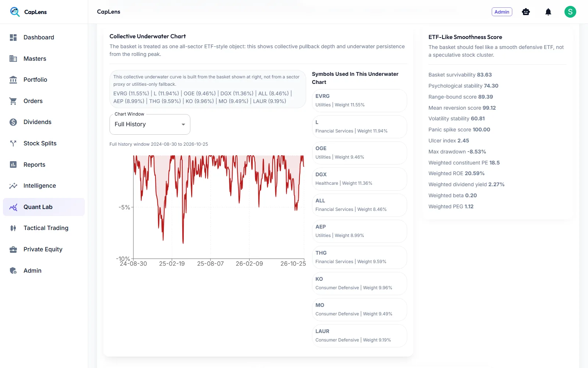
Task: Click the Basket survivability 83.63 line
Action: (x=460, y=75)
